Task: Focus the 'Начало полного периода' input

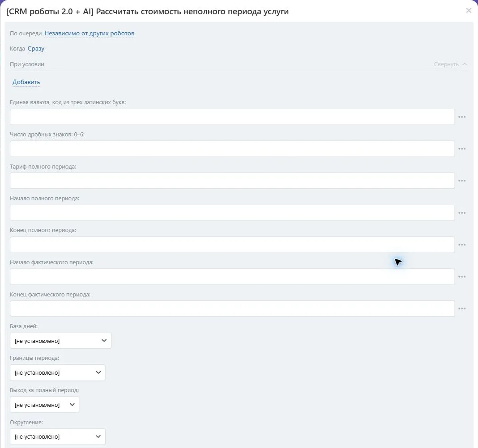Action: point(232,213)
